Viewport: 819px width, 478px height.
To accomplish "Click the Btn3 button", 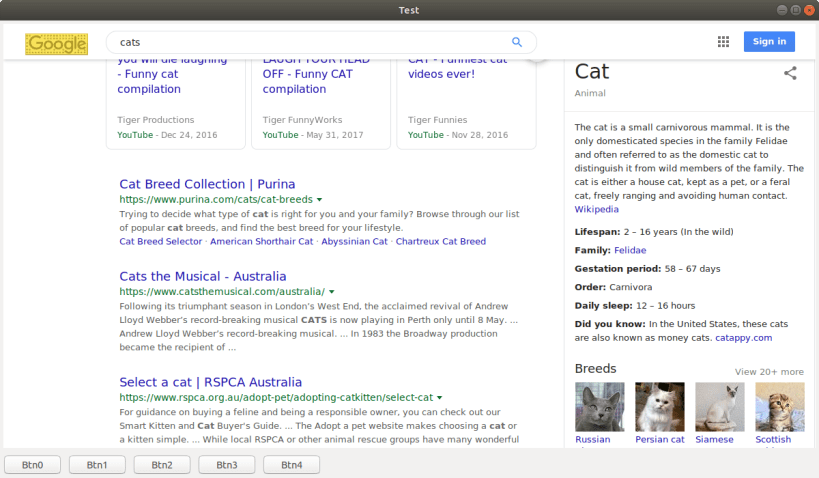I will 227,465.
